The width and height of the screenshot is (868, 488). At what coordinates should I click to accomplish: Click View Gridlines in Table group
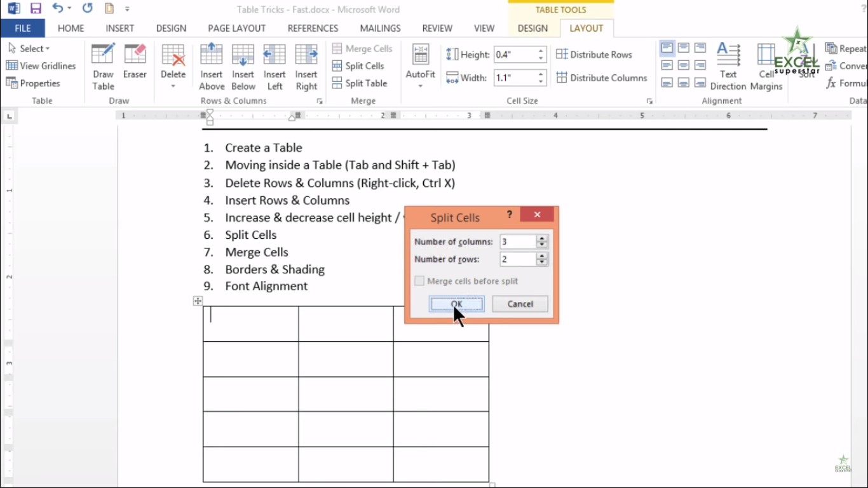pyautogui.click(x=41, y=66)
